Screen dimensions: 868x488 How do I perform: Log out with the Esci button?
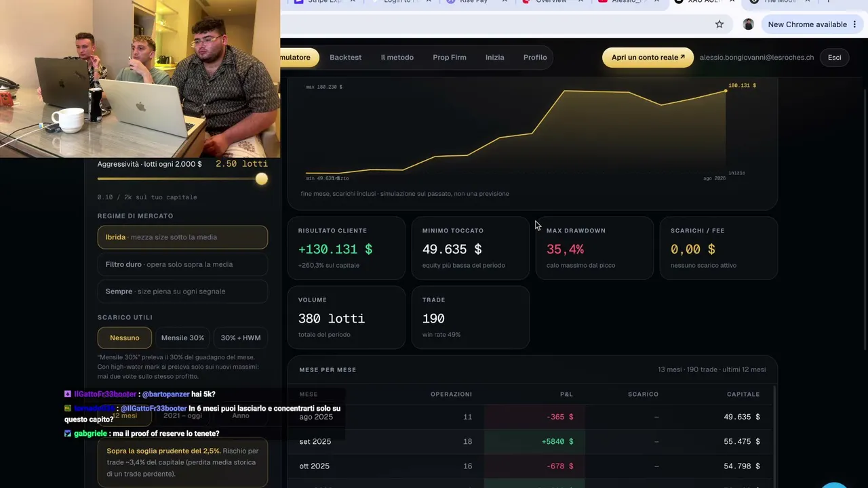point(834,58)
